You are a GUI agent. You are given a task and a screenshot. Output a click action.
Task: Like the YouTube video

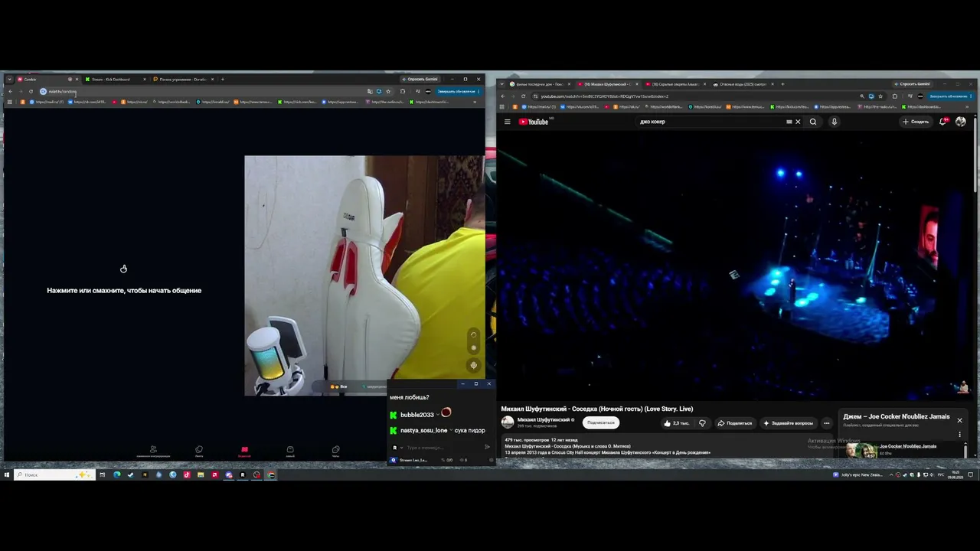[x=677, y=423]
